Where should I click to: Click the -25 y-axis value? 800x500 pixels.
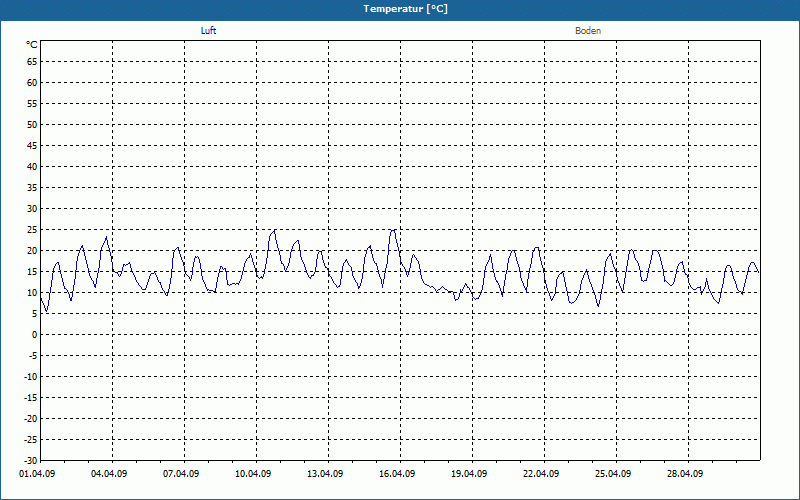[x=31, y=439]
